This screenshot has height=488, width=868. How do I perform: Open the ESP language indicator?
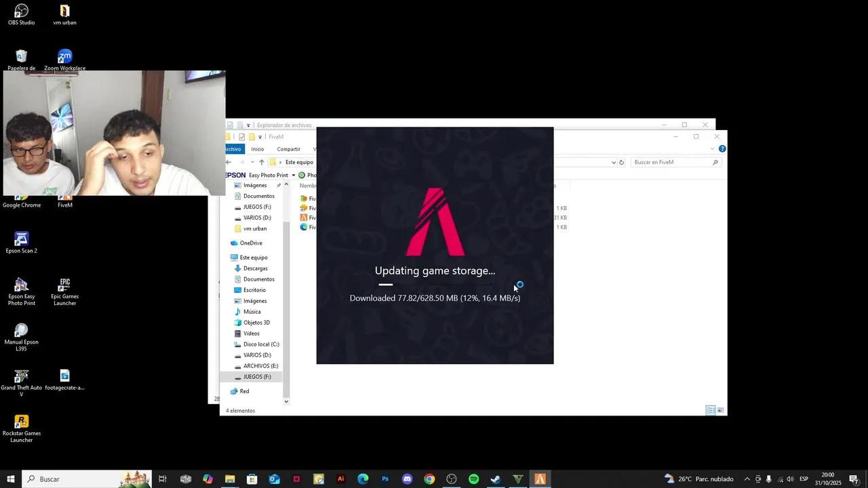(804, 479)
